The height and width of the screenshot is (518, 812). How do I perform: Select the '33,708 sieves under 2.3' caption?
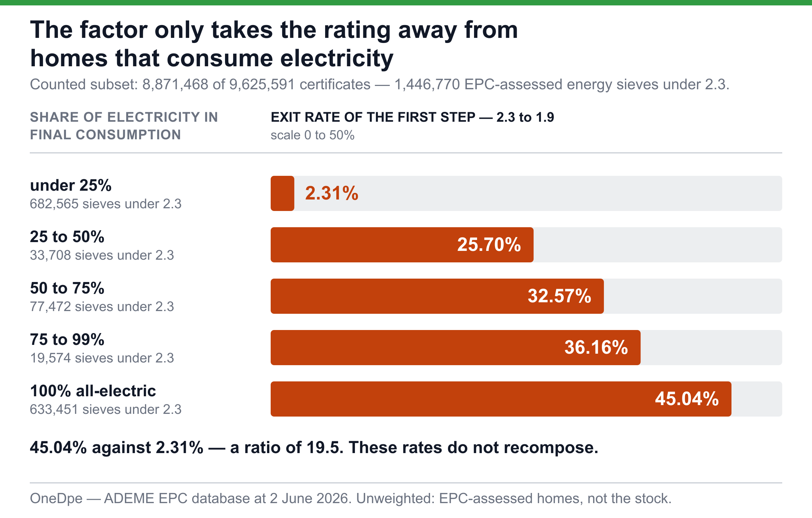(102, 255)
